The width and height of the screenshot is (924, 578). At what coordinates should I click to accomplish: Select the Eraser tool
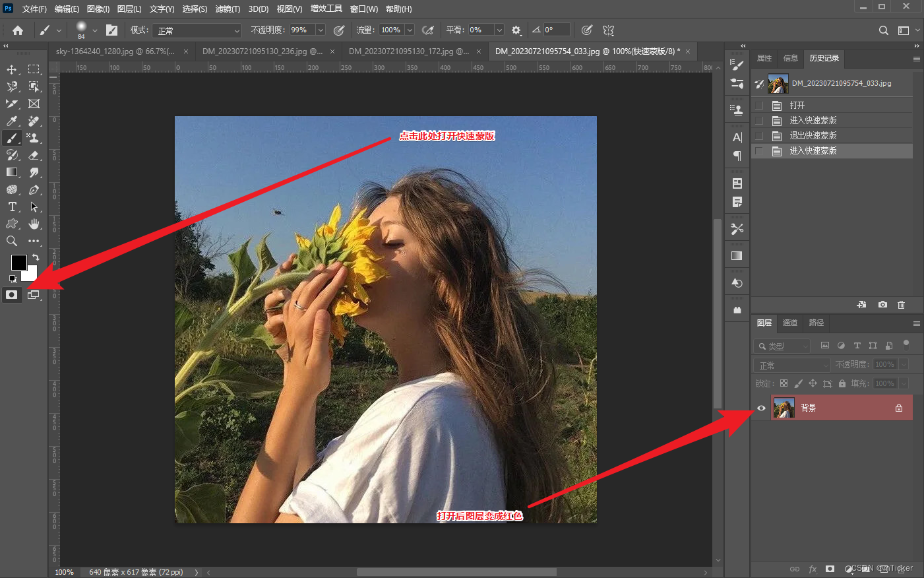tap(34, 155)
